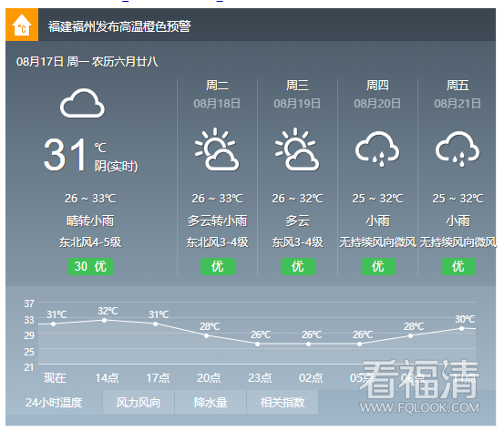This screenshot has width=504, height=432.
Task: Click the 阴(实时) condition label
Action: [x=116, y=167]
